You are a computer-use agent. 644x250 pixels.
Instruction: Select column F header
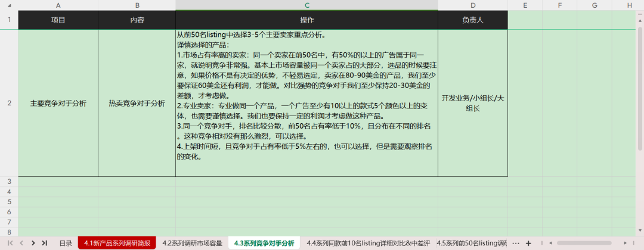click(x=559, y=5)
